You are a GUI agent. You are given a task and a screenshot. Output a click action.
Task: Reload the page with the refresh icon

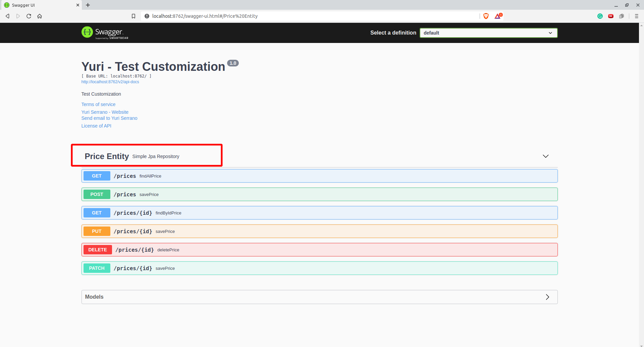point(29,16)
